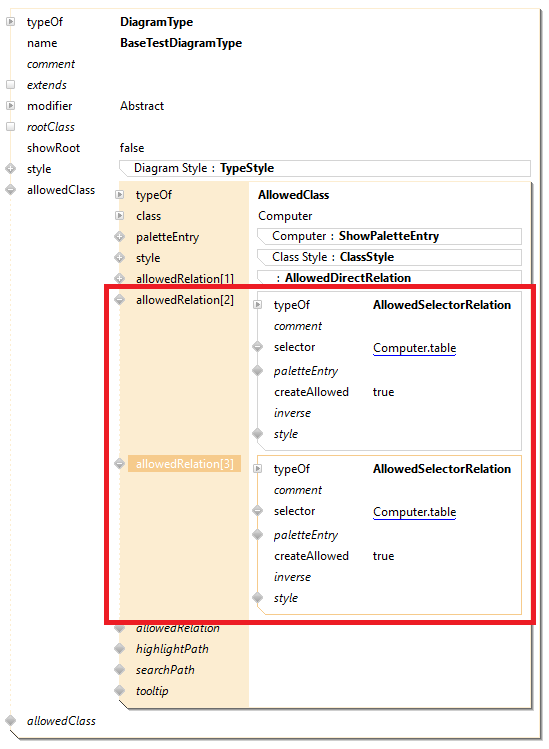
Task: Collapse the allowedRelation[3] node
Action: pos(119,463)
